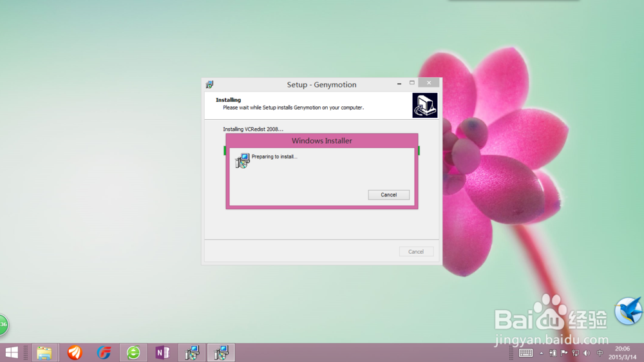The width and height of the screenshot is (644, 362).
Task: Cancel the Windows Installer preparation dialog
Action: [388, 195]
